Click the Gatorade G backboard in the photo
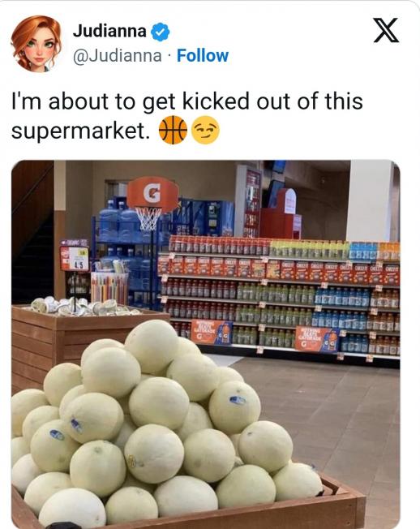Image resolution: width=420 pixels, height=529 pixels. pos(152,193)
